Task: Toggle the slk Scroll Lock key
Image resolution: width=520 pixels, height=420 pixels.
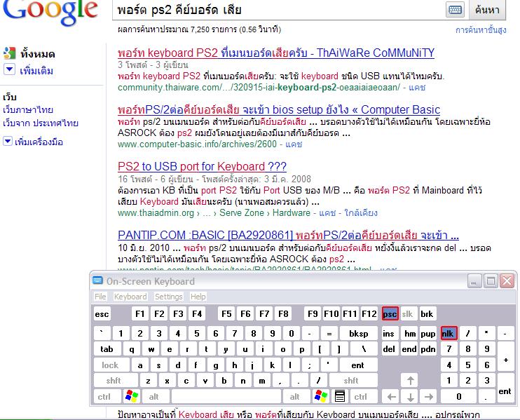Action: (408, 314)
